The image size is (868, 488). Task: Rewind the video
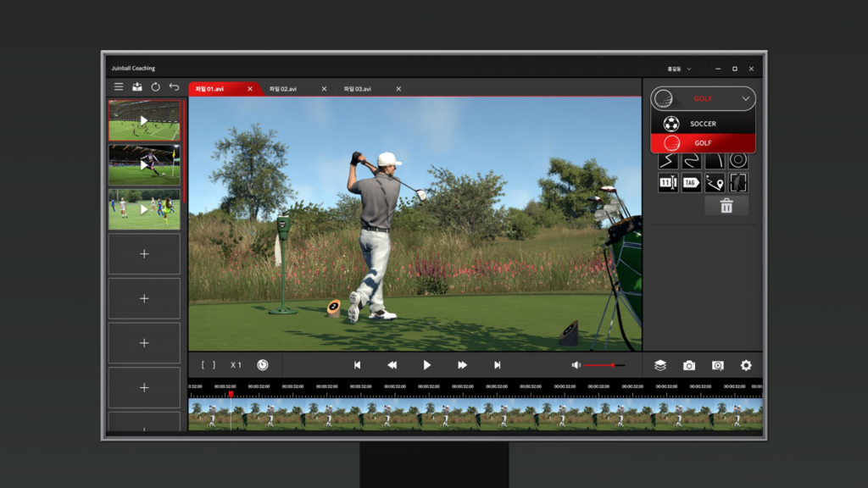point(392,365)
